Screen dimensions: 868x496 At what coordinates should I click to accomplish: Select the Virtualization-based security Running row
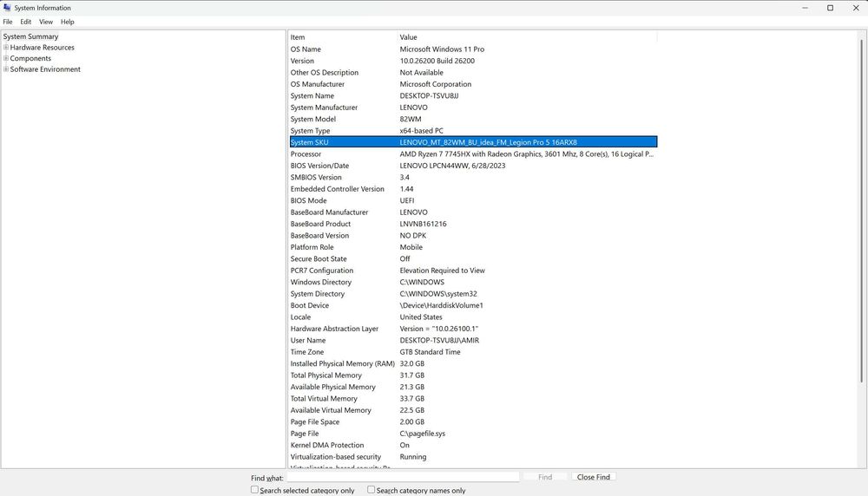(x=473, y=456)
